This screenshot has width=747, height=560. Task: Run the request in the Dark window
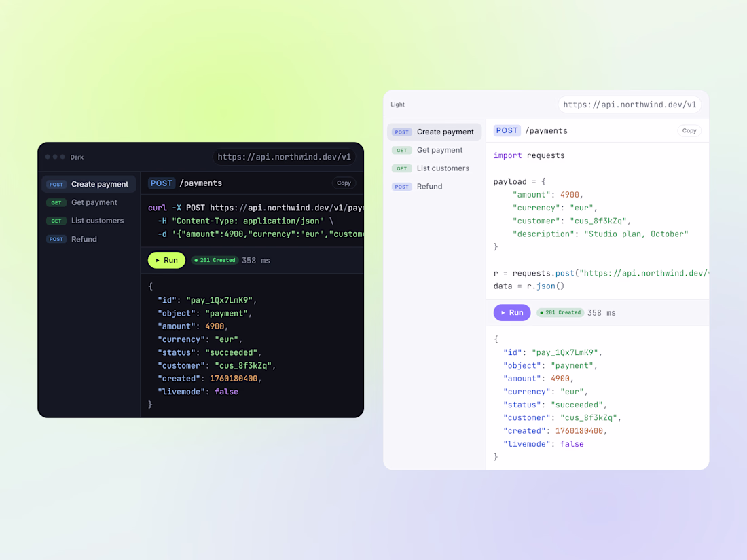167,260
